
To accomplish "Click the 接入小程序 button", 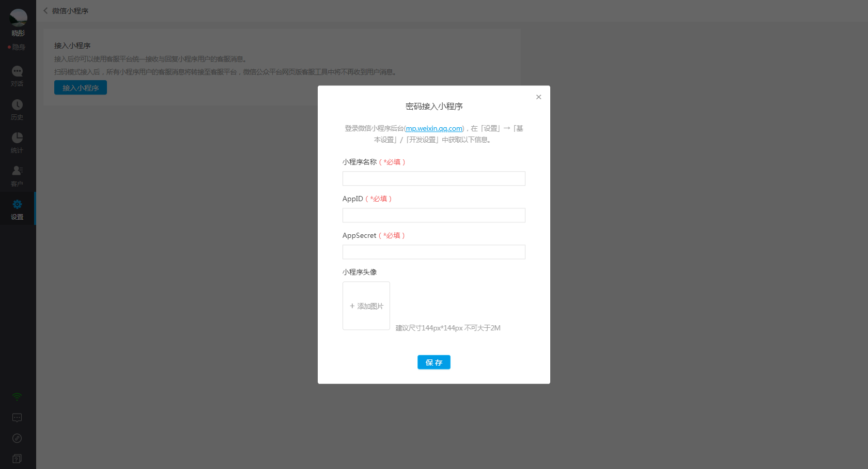I will [80, 87].
